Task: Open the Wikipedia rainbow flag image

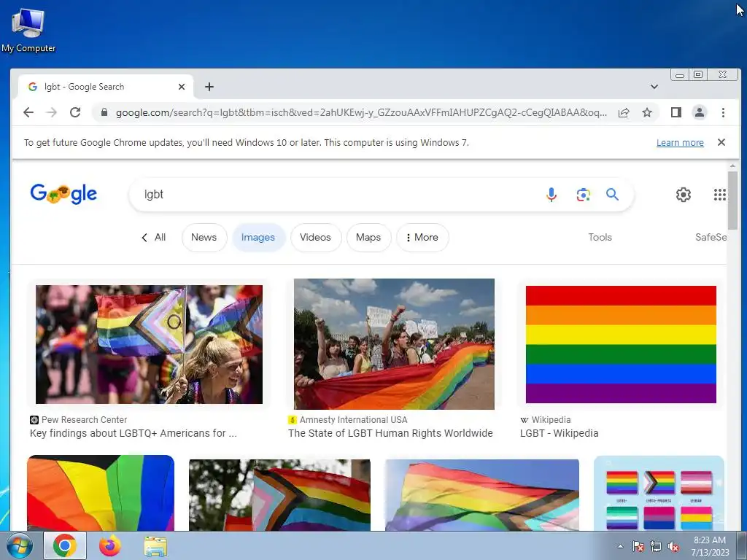Action: [x=621, y=344]
